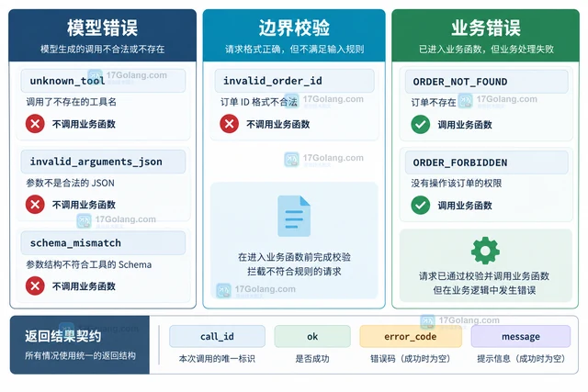Viewport: 588px width, 392px height.
Task: Click the red X icon under unknown_tool
Action: (x=35, y=124)
